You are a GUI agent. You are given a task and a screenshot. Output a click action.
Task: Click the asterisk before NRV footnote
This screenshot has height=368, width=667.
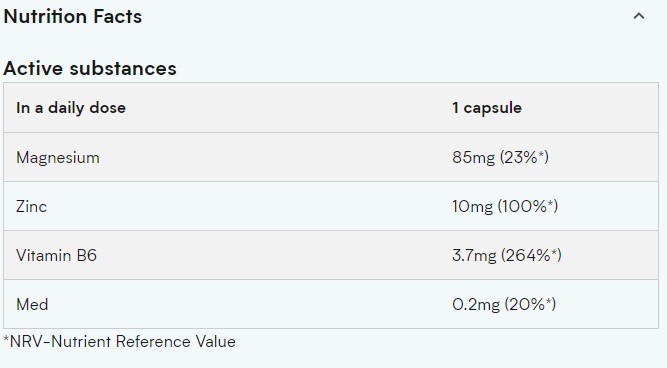[6, 338]
